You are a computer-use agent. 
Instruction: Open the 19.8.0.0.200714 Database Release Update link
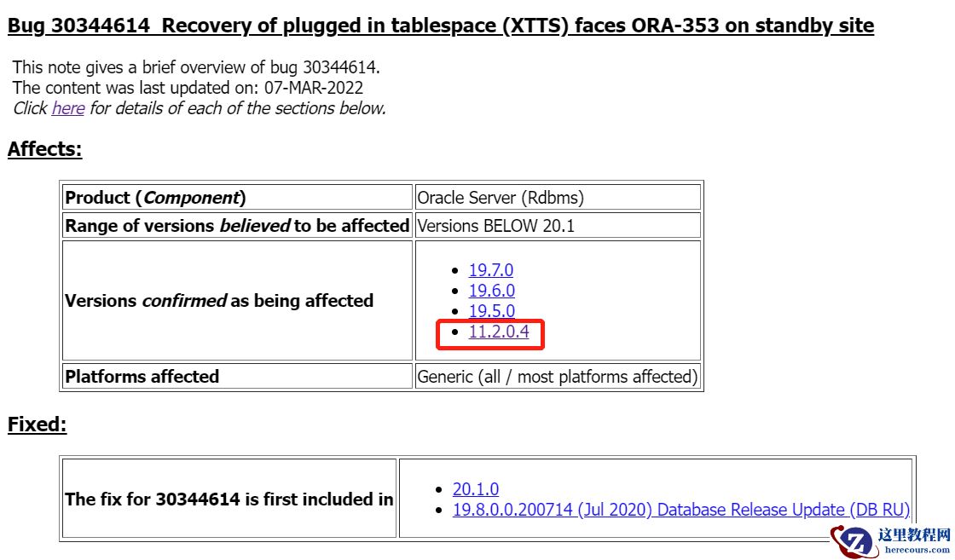681,510
